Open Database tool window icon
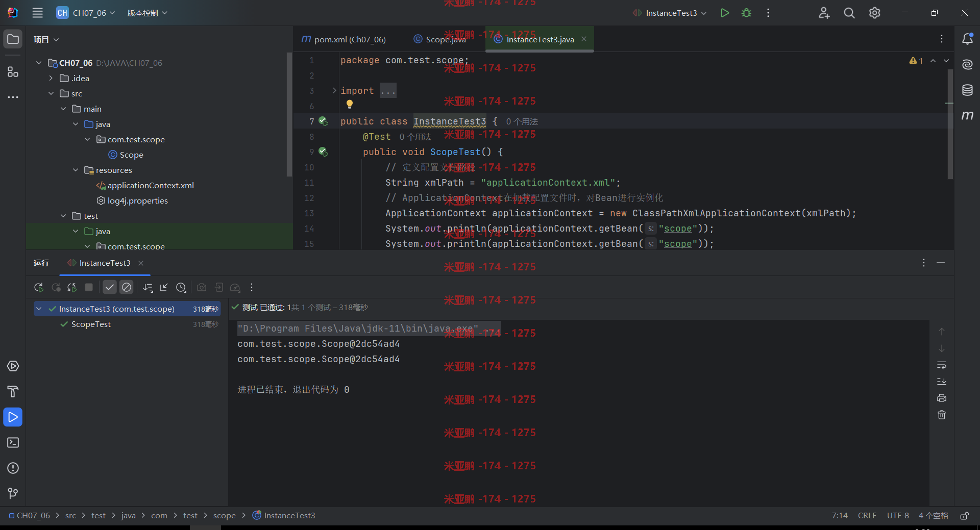 tap(967, 90)
